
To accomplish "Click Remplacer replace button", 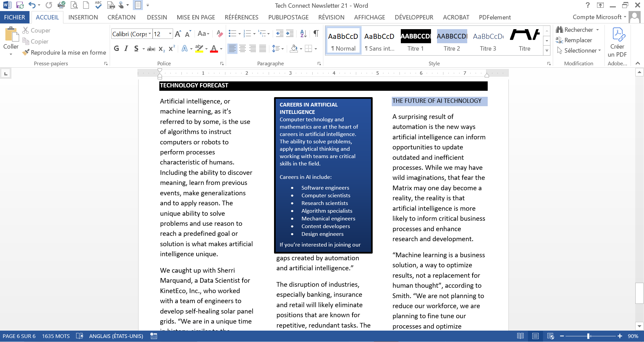I will click(x=574, y=40).
